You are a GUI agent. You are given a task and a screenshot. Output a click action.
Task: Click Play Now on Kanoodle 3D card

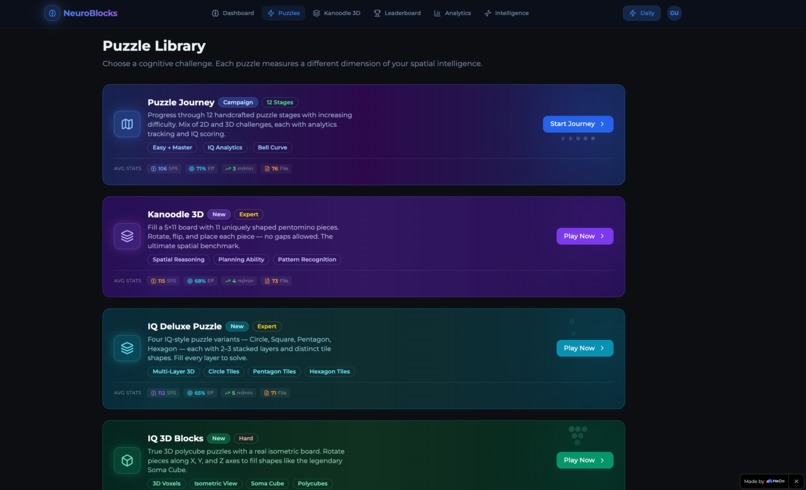[584, 236]
